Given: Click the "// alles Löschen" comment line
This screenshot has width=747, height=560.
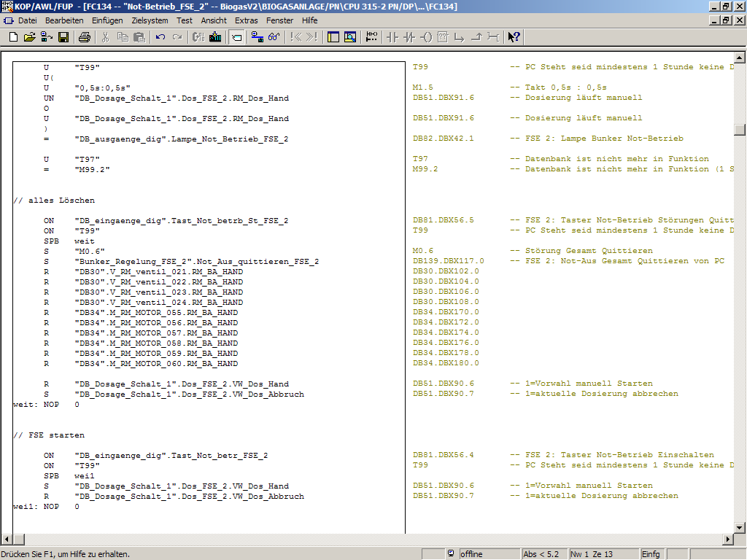Looking at the screenshot, I should [x=54, y=200].
